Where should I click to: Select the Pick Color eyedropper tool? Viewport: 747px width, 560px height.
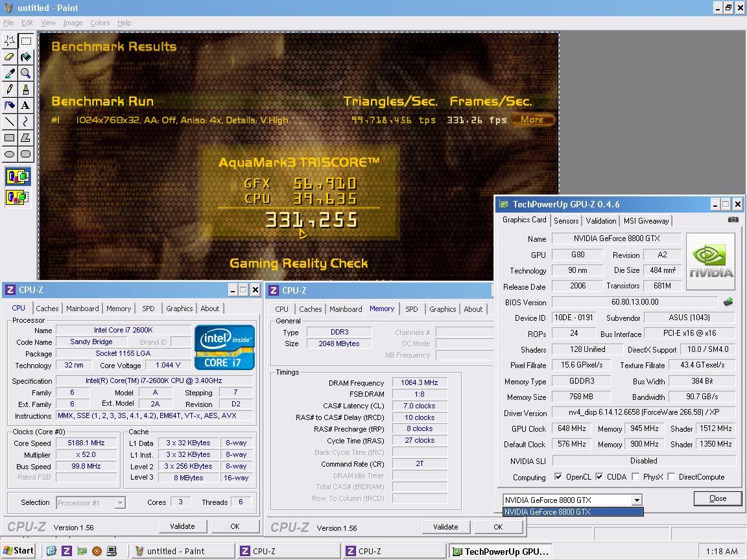[x=10, y=73]
